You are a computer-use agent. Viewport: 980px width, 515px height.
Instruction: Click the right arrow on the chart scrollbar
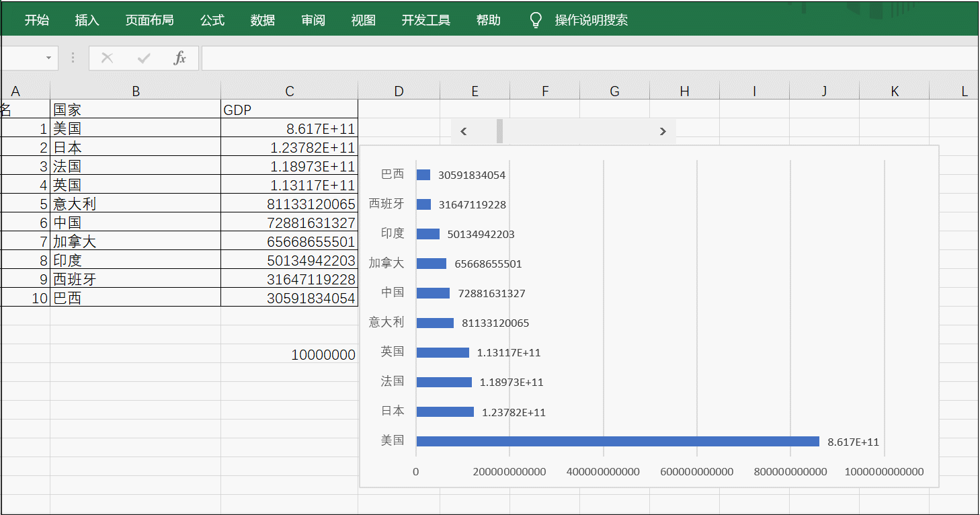click(662, 132)
